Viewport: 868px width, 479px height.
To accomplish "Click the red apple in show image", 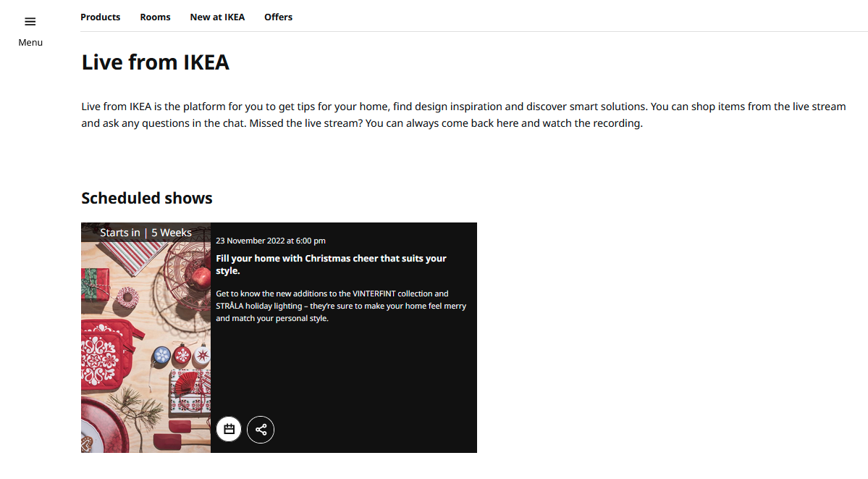I will 200,276.
